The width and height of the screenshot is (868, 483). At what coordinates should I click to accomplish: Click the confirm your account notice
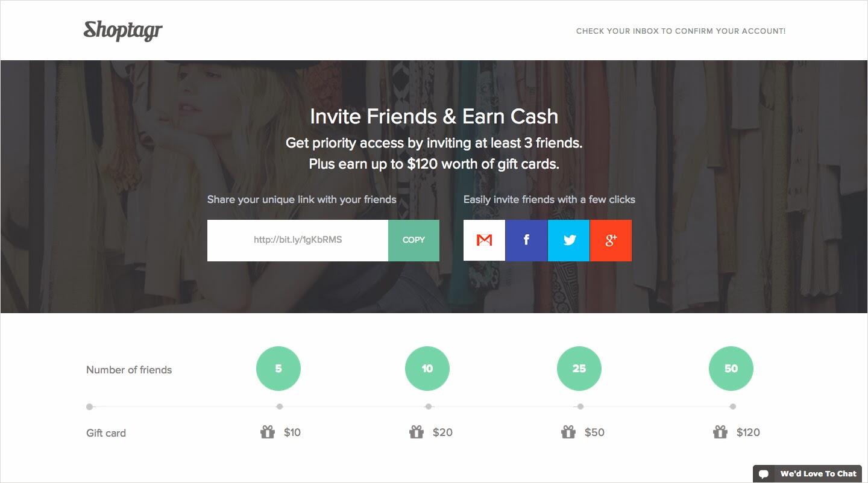(x=681, y=31)
